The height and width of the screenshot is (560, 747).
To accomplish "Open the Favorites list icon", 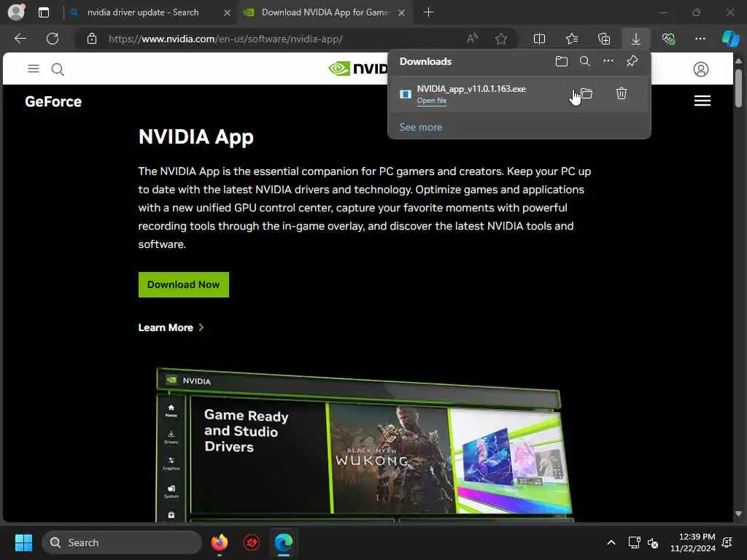I will pos(572,39).
